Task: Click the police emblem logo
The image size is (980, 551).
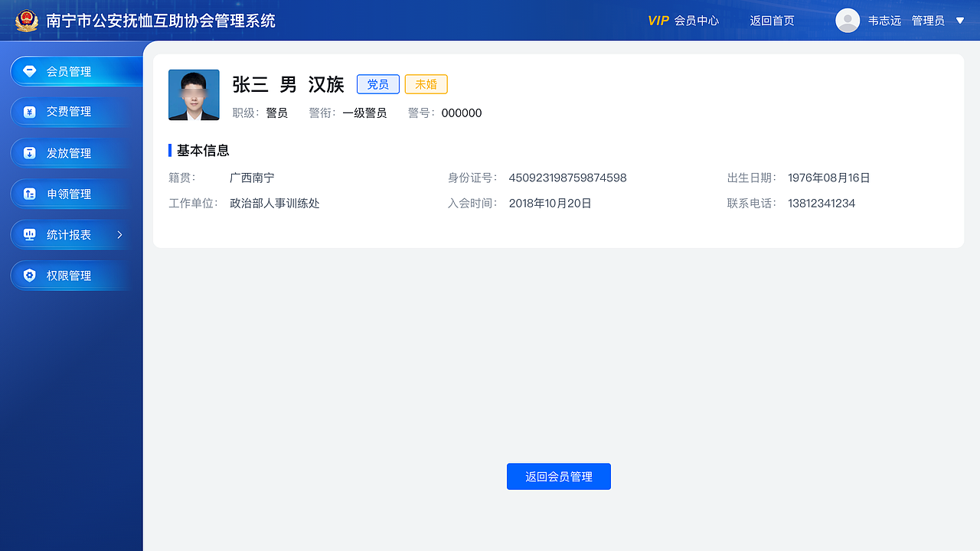Action: click(x=27, y=21)
